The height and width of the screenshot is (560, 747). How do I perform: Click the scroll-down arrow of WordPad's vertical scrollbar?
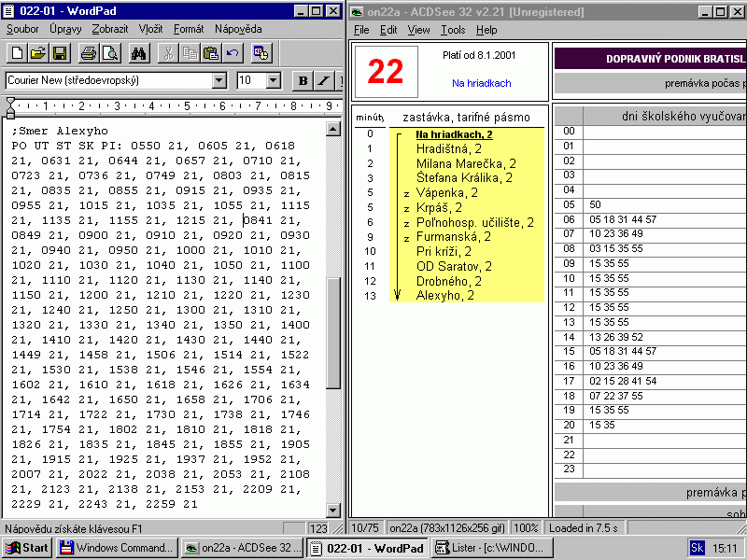click(333, 510)
